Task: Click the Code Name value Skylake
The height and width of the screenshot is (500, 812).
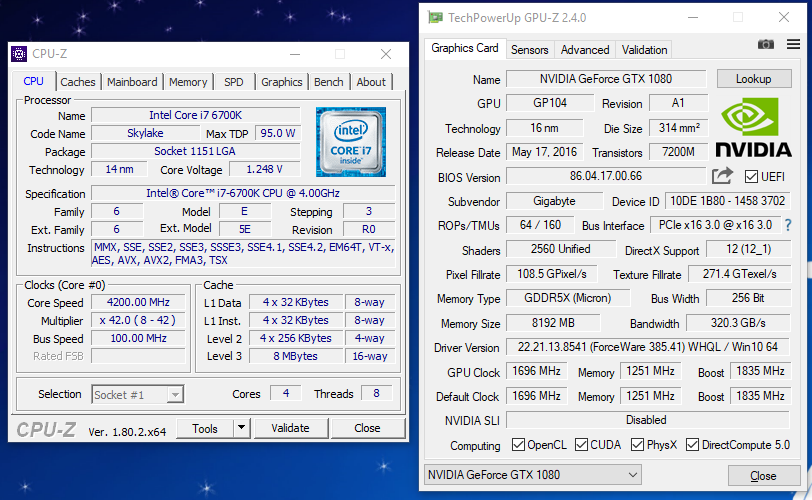Action: point(146,133)
